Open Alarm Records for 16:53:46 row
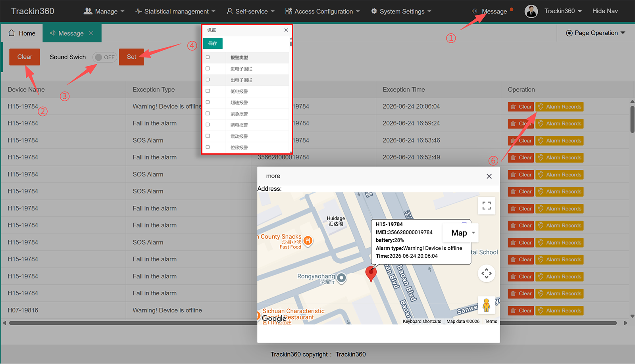 click(560, 141)
